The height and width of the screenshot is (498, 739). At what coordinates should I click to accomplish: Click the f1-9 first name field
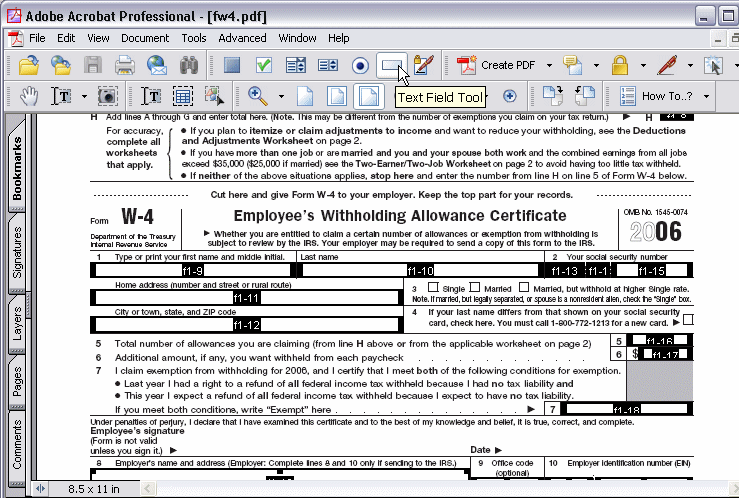pos(193,270)
